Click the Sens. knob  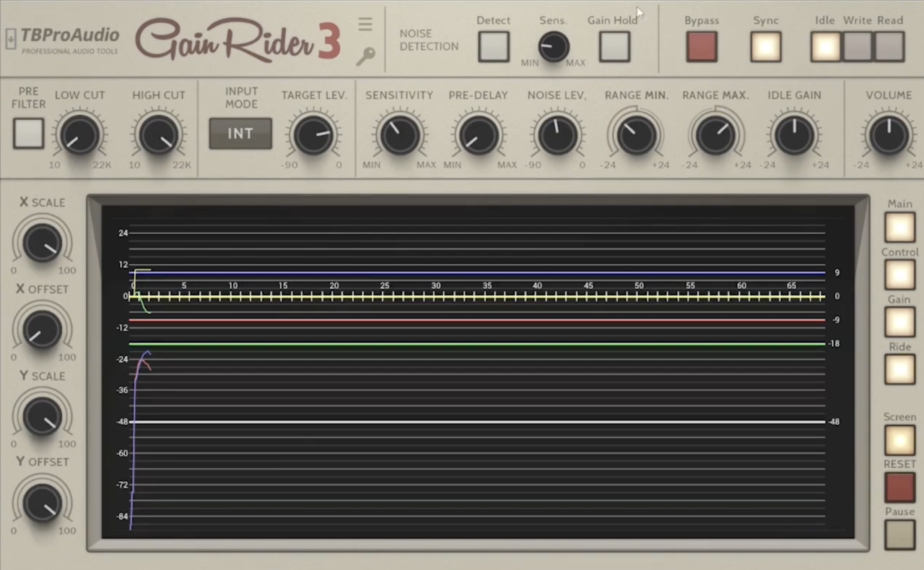pos(554,47)
